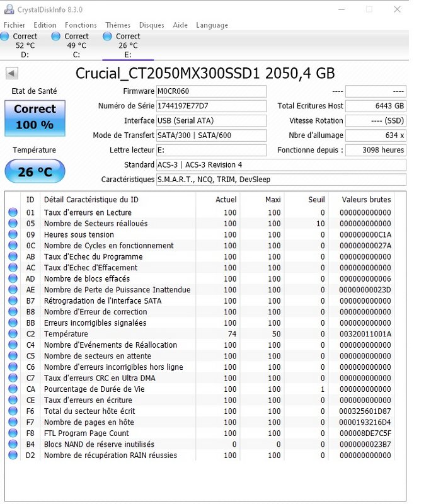Open the Aide menu
The height and width of the screenshot is (504, 431).
point(180,25)
